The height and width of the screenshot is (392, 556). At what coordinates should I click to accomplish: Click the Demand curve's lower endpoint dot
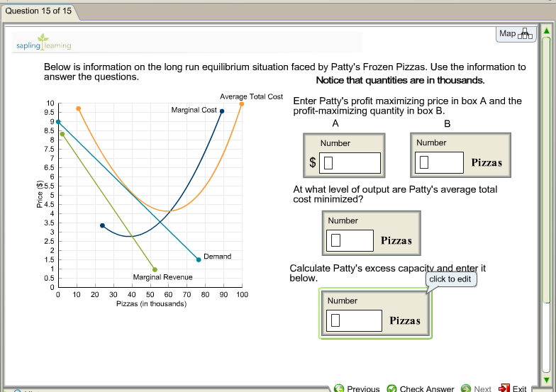pyautogui.click(x=199, y=259)
